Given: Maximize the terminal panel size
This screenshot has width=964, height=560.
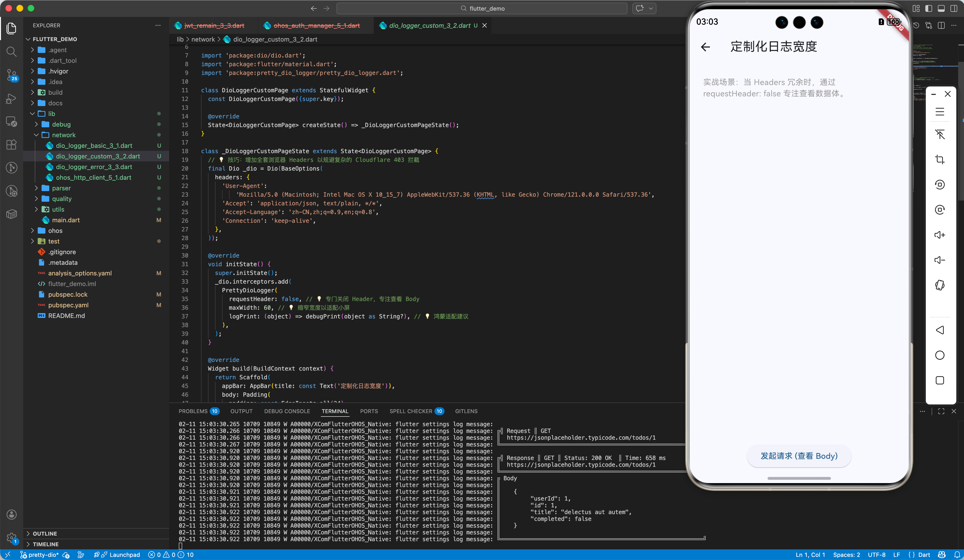Looking at the screenshot, I should [941, 411].
